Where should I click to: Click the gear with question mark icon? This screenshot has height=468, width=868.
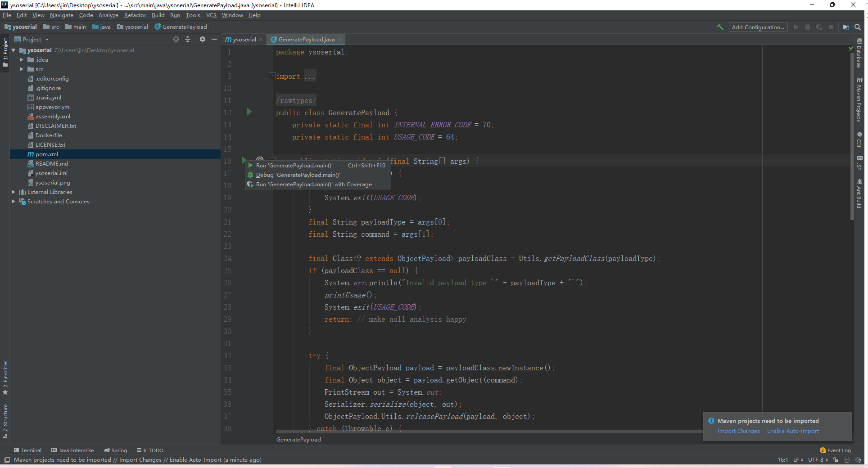pos(858,460)
